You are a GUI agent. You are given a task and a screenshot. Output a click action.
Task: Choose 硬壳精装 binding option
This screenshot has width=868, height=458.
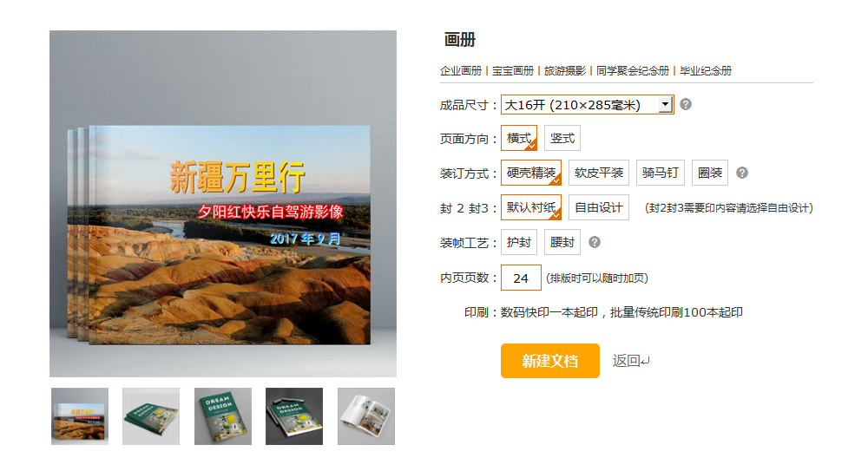(x=531, y=173)
